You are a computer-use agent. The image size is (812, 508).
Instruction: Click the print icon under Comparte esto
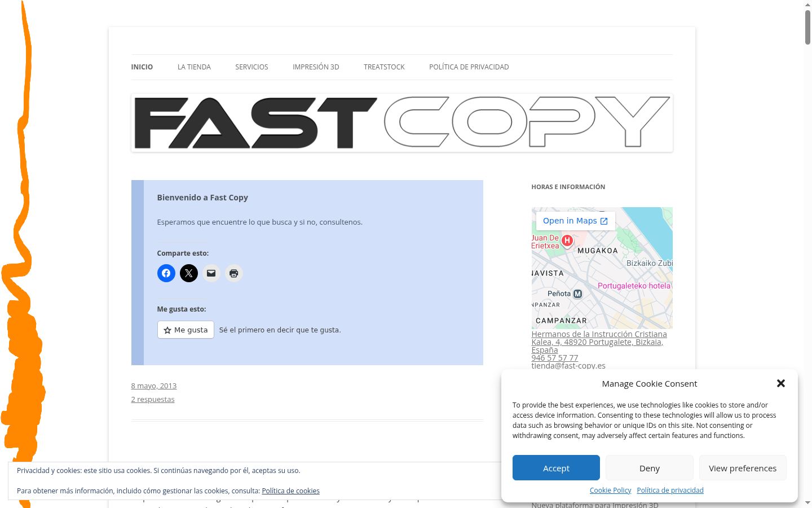click(234, 273)
